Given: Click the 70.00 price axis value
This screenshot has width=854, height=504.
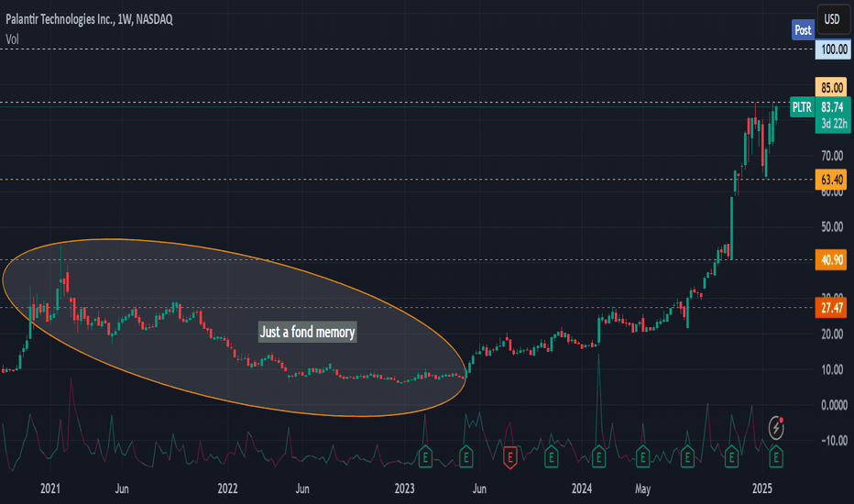Looking at the screenshot, I should pos(832,157).
